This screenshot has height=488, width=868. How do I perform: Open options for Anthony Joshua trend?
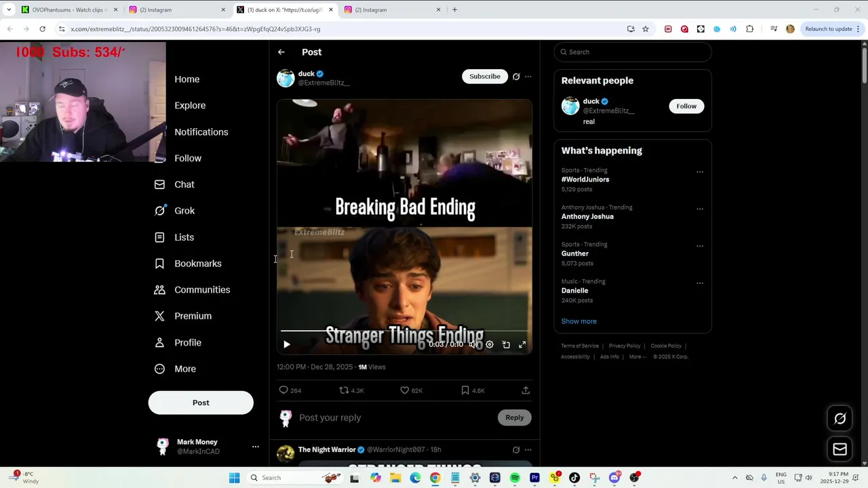700,209
